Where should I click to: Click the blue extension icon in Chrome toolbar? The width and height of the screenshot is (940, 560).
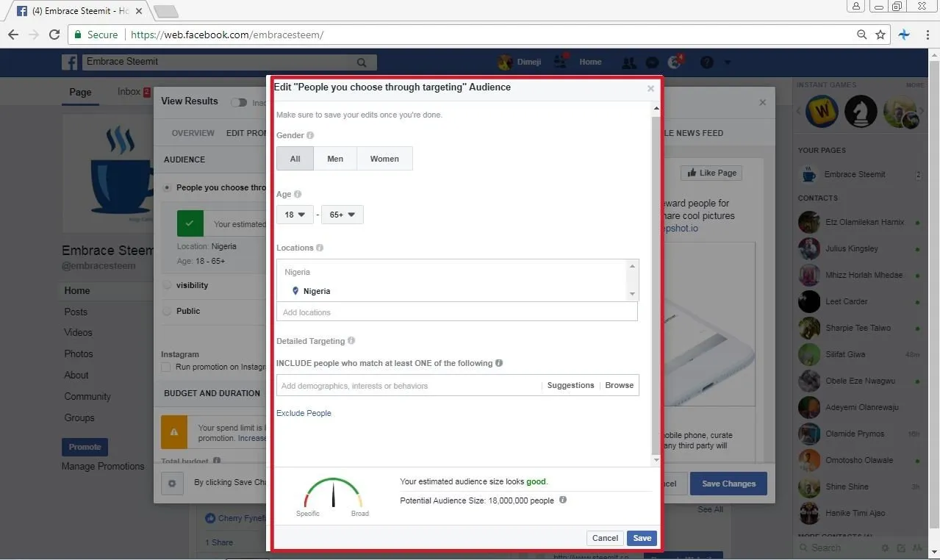904,35
